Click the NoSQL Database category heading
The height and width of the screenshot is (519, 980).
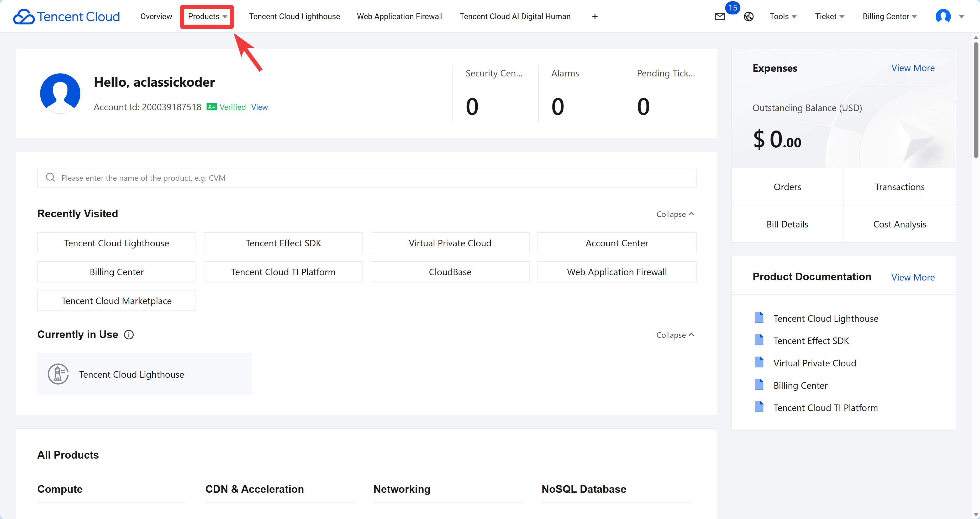pyautogui.click(x=584, y=489)
